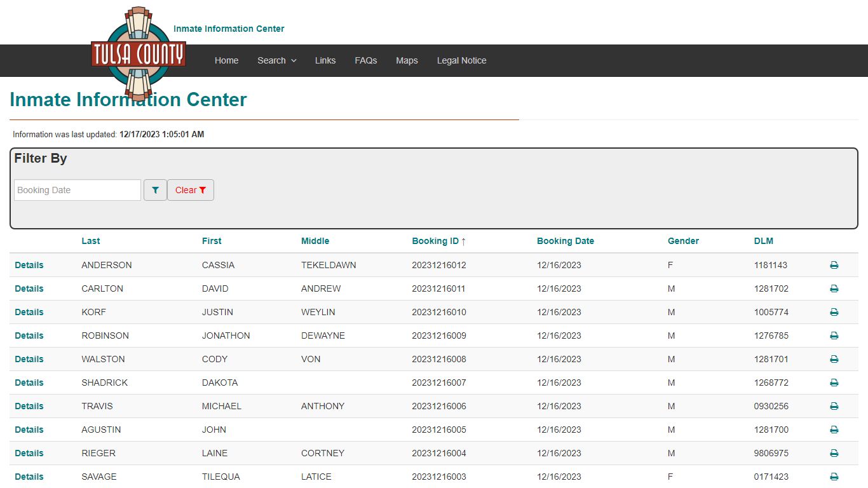This screenshot has height=488, width=868.
Task: Open Details for ANDERSON
Action: (x=29, y=265)
